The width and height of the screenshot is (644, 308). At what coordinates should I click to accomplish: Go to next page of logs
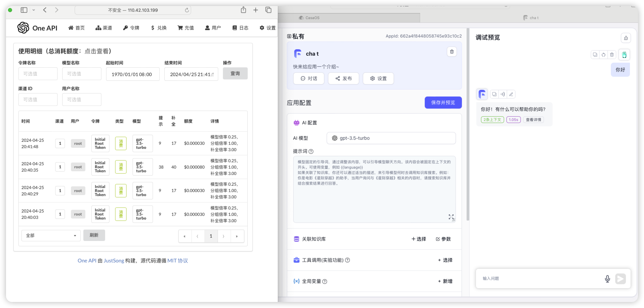(x=224, y=236)
